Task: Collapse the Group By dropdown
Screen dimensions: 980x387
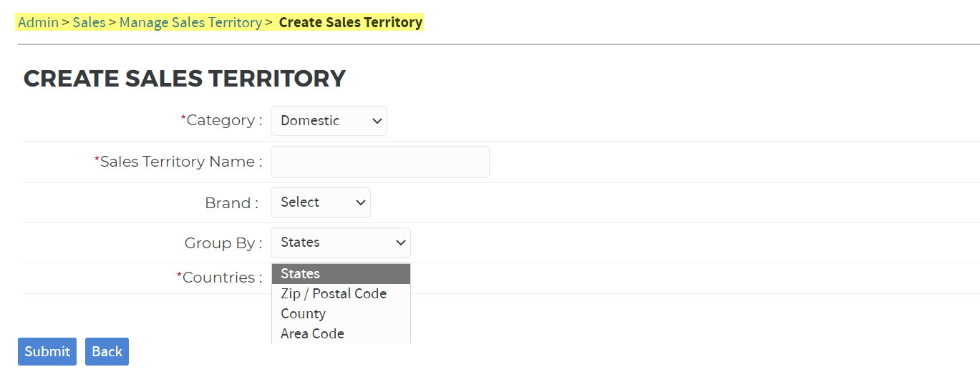Action: pos(340,243)
